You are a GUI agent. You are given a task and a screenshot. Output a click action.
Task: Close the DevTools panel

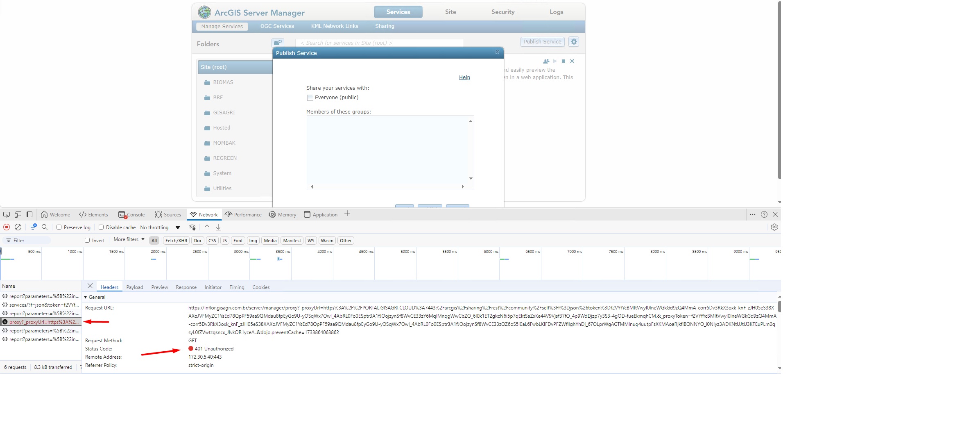click(x=775, y=214)
